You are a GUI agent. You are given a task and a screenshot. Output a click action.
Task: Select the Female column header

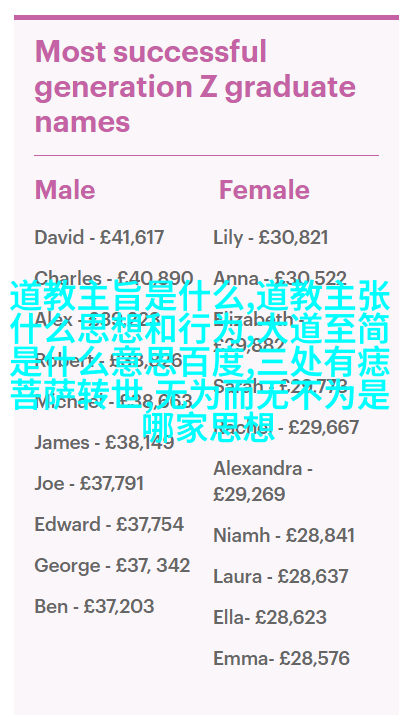click(264, 190)
